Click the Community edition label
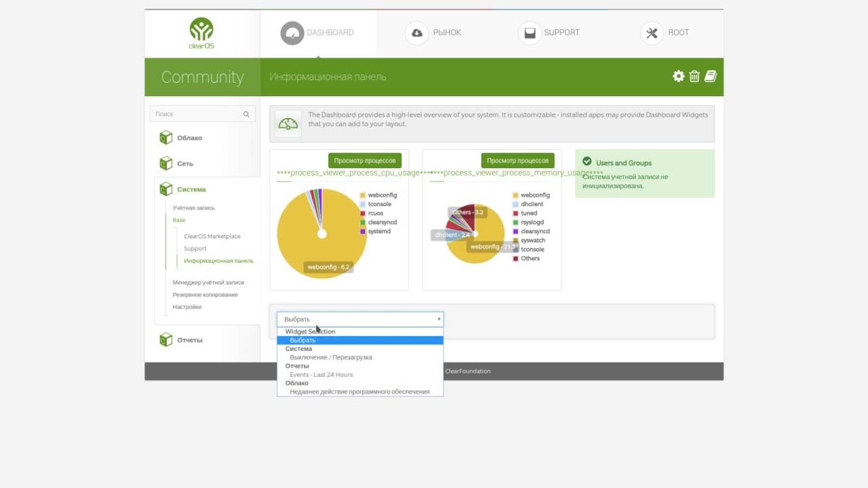The height and width of the screenshot is (488, 868). 202,77
